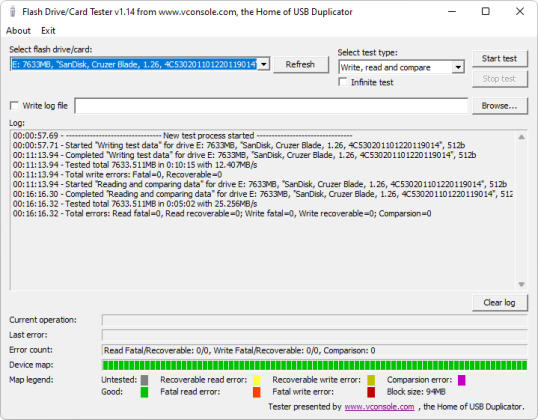Viewport: 538px width, 420px height.
Task: Click the USB drive app icon in title bar
Action: [x=13, y=11]
